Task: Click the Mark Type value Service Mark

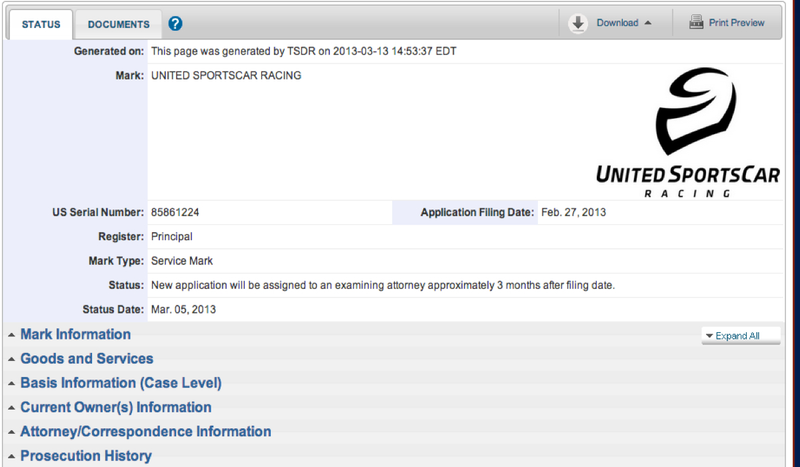Action: pos(182,261)
